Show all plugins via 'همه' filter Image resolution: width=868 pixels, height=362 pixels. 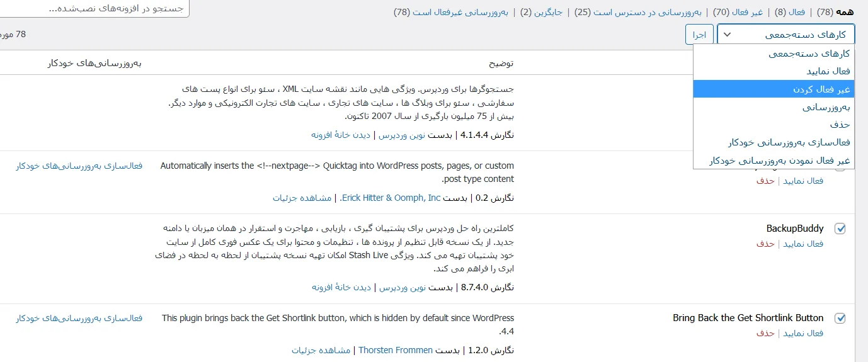(843, 12)
